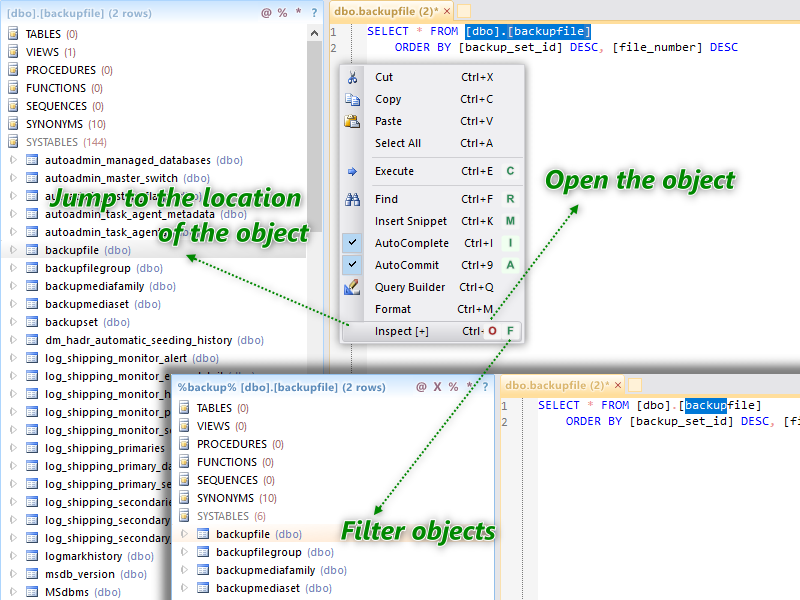
Task: Open help via the ? icon in top panel header
Action: click(x=314, y=13)
